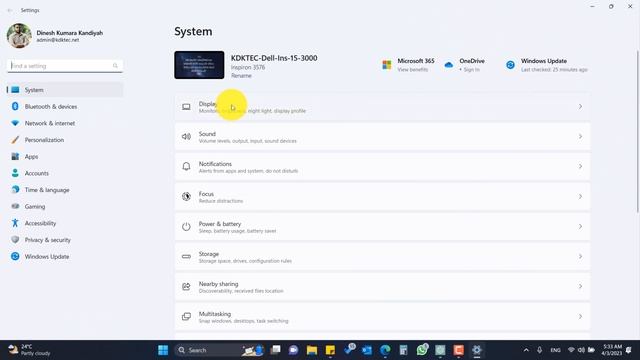Screen dimensions: 640x360
Task: Open the Windows Start menu
Action: click(x=163, y=350)
